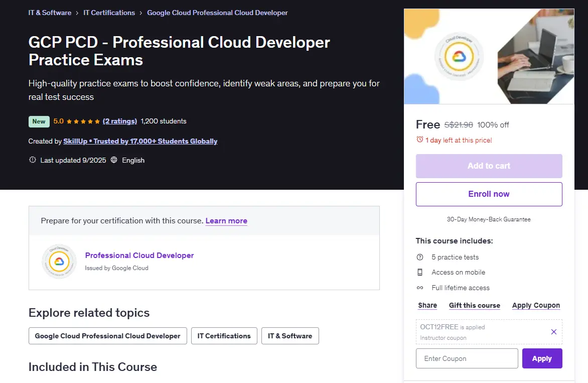Click the 5.0 rating score
Image resolution: width=588 pixels, height=383 pixels.
tap(59, 121)
